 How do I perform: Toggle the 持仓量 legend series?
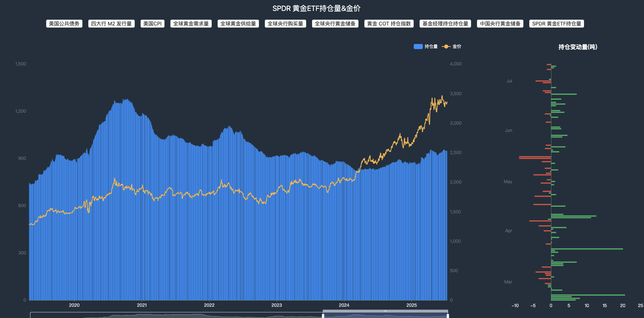(x=426, y=47)
